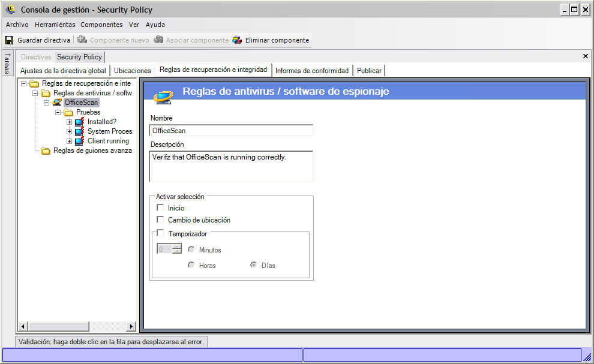Select the Horas radio button
This screenshot has width=594, height=364.
tap(191, 265)
